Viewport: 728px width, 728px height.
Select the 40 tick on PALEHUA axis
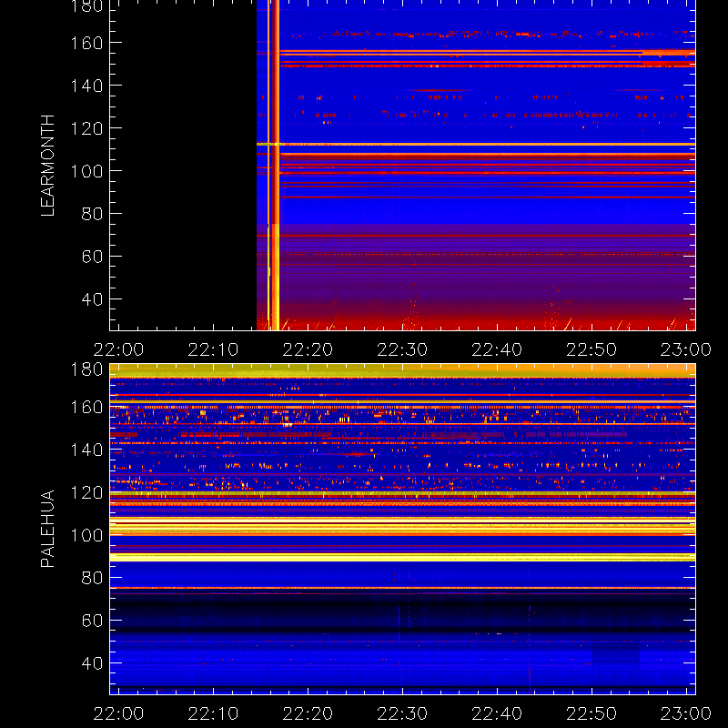tap(92, 663)
